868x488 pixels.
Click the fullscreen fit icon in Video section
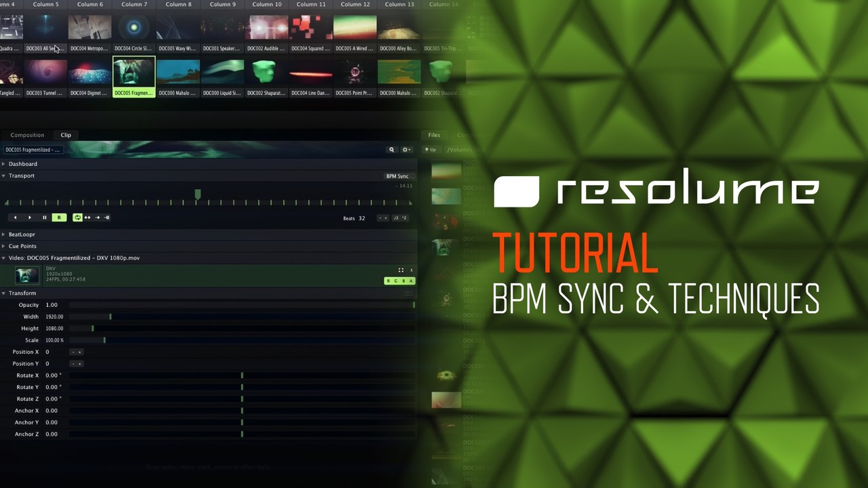pos(401,270)
